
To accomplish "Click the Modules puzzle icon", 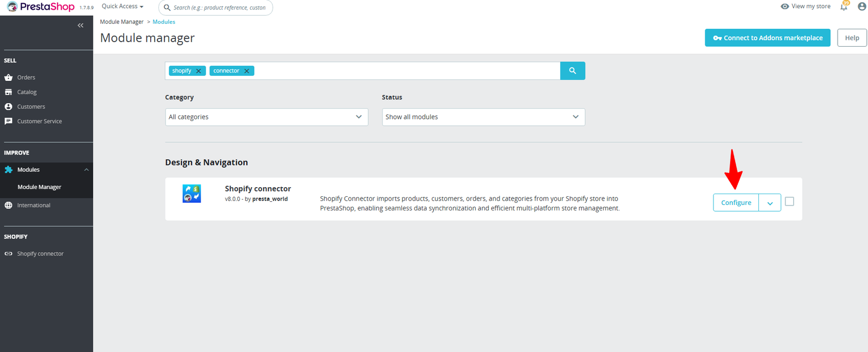I will (8, 170).
